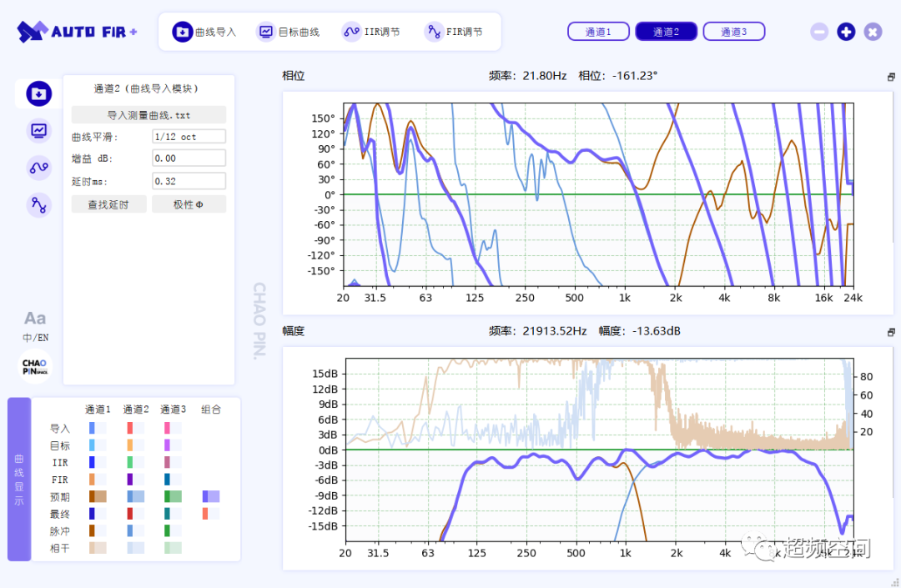Open the FIR adjustment sidebar icon
This screenshot has width=901, height=588.
point(38,205)
